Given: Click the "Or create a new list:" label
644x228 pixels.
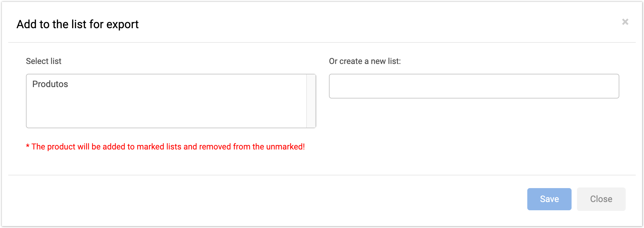Looking at the screenshot, I should click(365, 61).
